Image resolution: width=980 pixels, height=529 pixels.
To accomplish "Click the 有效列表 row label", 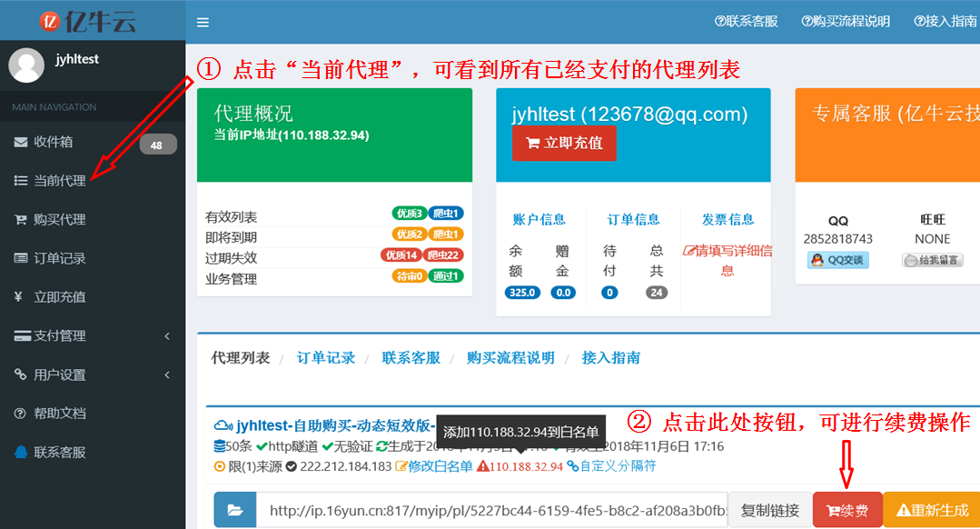I will (x=232, y=217).
